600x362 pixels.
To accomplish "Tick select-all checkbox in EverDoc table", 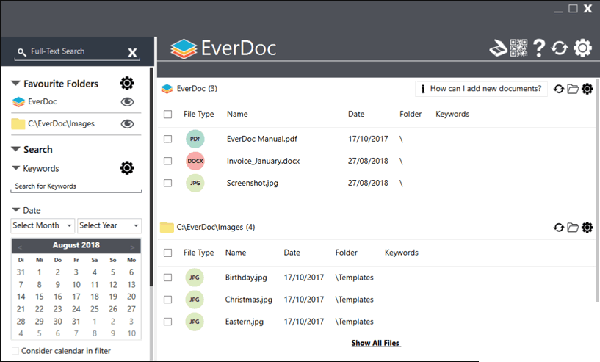I will 168,114.
